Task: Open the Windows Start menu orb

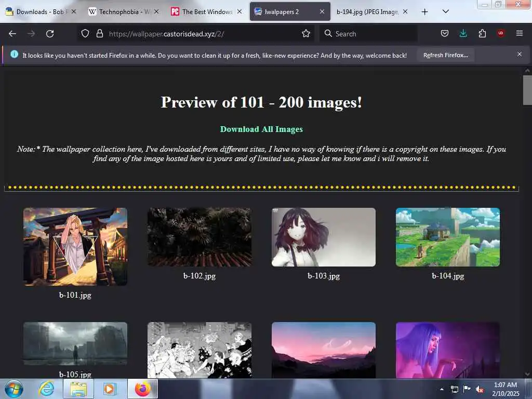Action: [14, 389]
